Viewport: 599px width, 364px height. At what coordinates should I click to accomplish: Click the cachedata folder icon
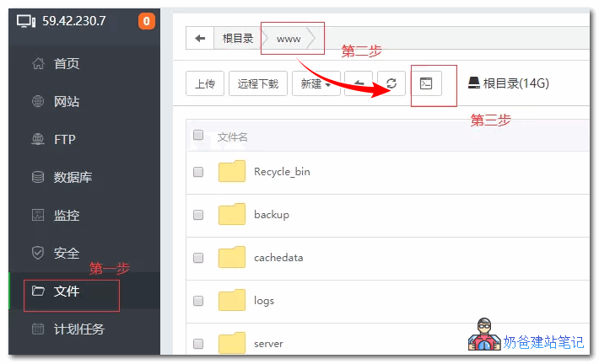click(x=231, y=257)
